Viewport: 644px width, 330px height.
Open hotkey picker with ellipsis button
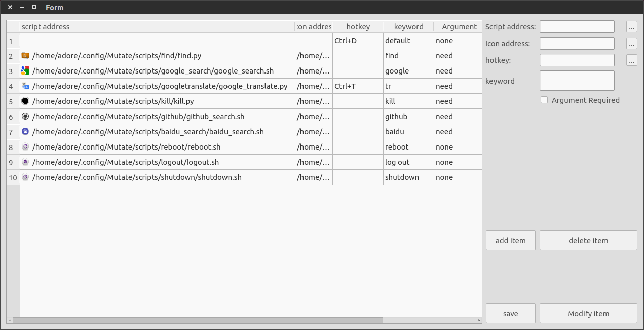click(x=631, y=60)
